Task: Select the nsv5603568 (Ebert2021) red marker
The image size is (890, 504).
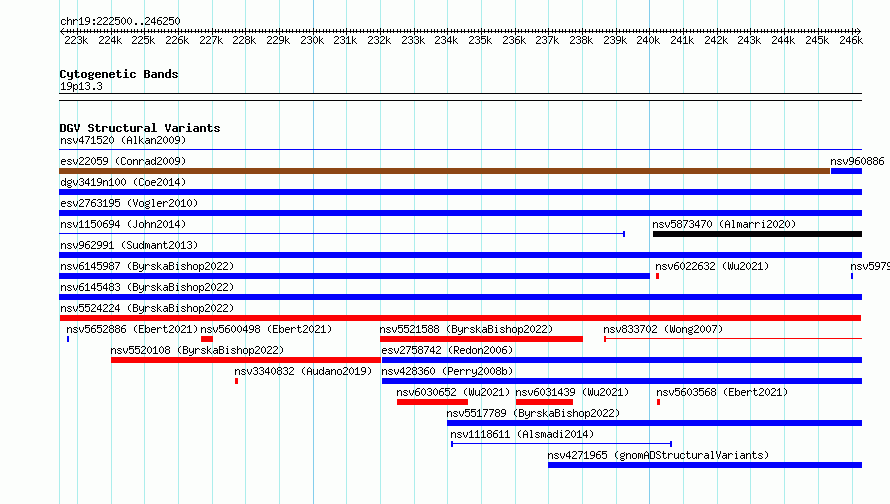Action: tap(658, 402)
